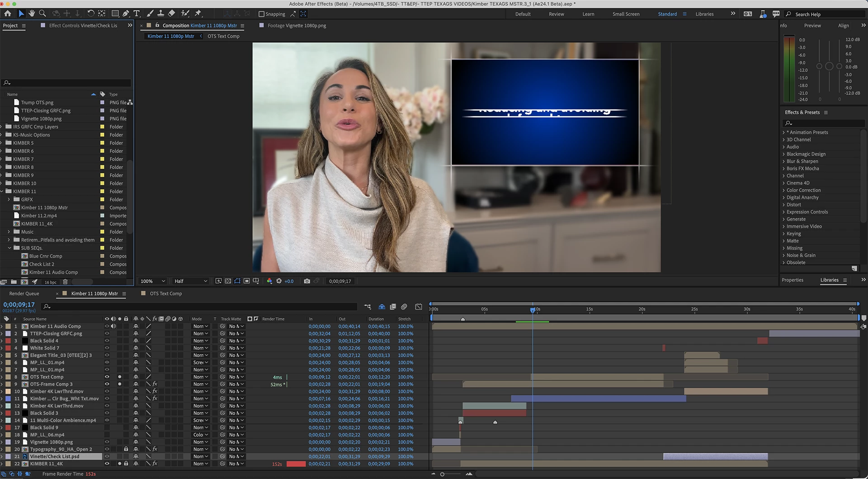Select the Eraser tool
Image resolution: width=868 pixels, height=479 pixels.
[x=171, y=14]
